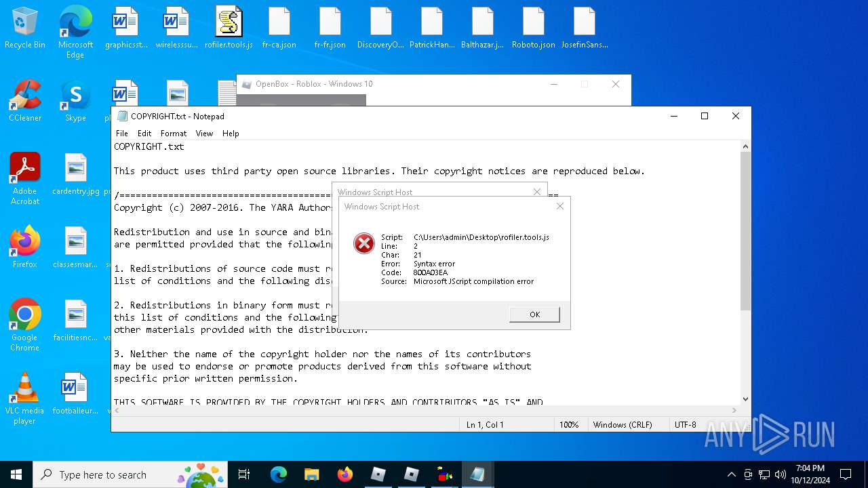Screen dimensions: 868x488
Task: Open the Google Chrome desktop shortcut
Action: click(x=25, y=325)
